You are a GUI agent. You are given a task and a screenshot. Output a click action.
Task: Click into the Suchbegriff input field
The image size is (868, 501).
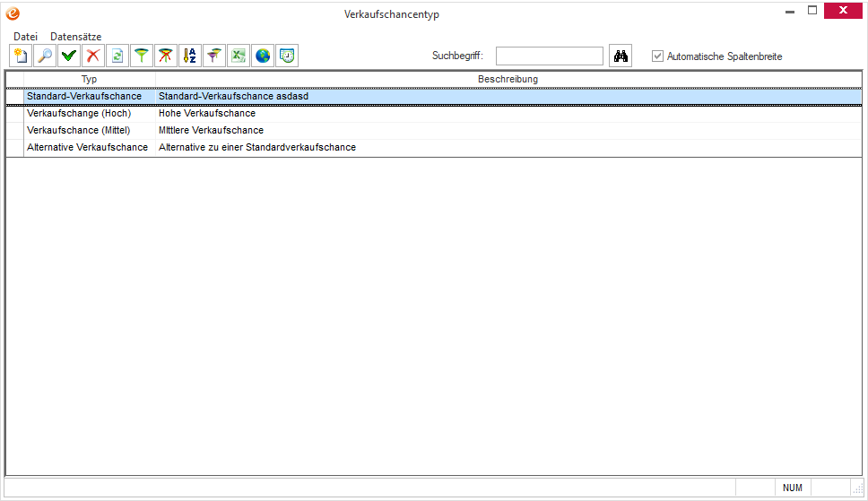(x=549, y=56)
